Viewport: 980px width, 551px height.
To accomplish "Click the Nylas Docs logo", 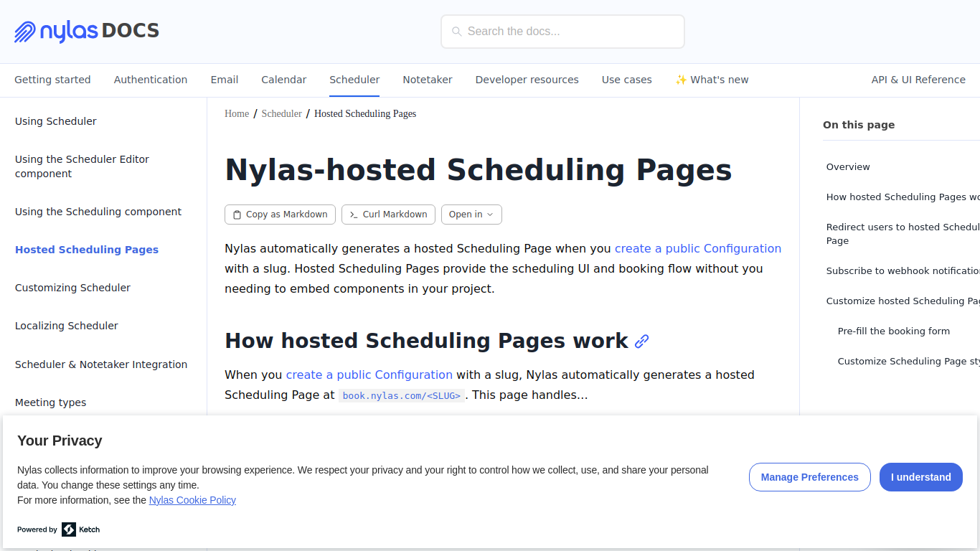I will tap(87, 32).
